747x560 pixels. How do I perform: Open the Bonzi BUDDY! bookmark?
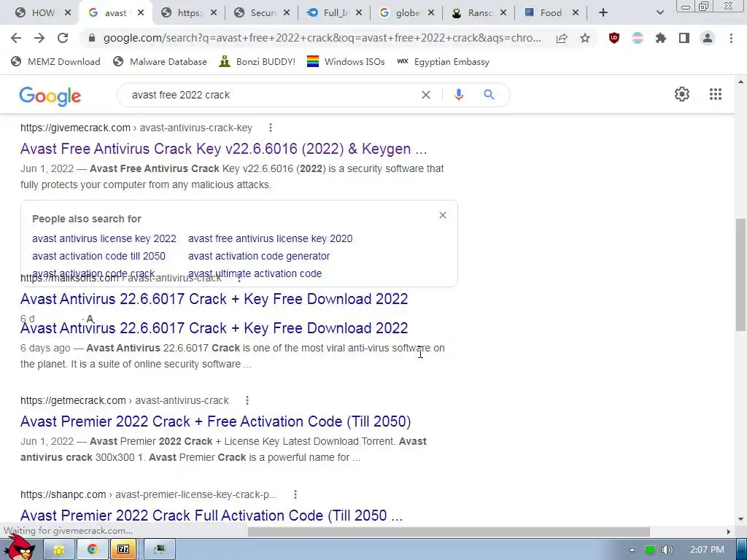click(x=258, y=61)
